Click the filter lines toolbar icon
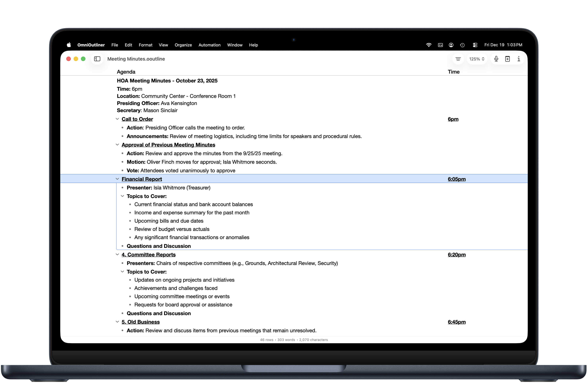 pyautogui.click(x=458, y=59)
